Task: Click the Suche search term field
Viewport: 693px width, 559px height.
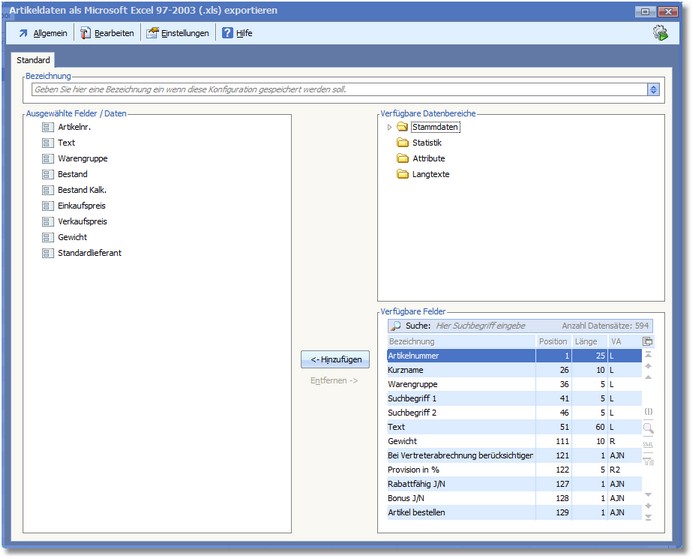Action: click(x=480, y=326)
